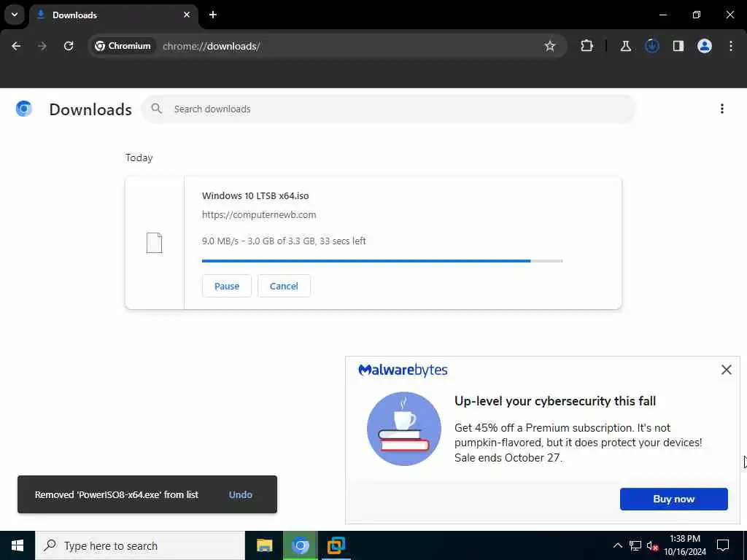Image resolution: width=747 pixels, height=560 pixels.
Task: Toggle the browser side panel icon
Action: tap(678, 46)
